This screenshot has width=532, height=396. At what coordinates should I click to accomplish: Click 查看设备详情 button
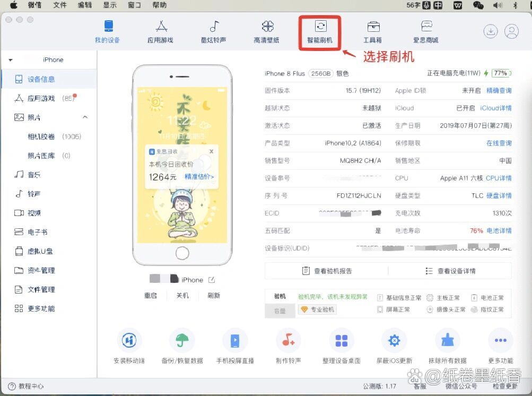click(450, 271)
